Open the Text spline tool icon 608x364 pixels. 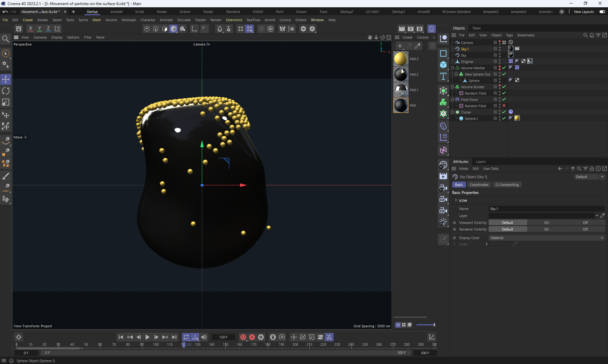pyautogui.click(x=443, y=76)
